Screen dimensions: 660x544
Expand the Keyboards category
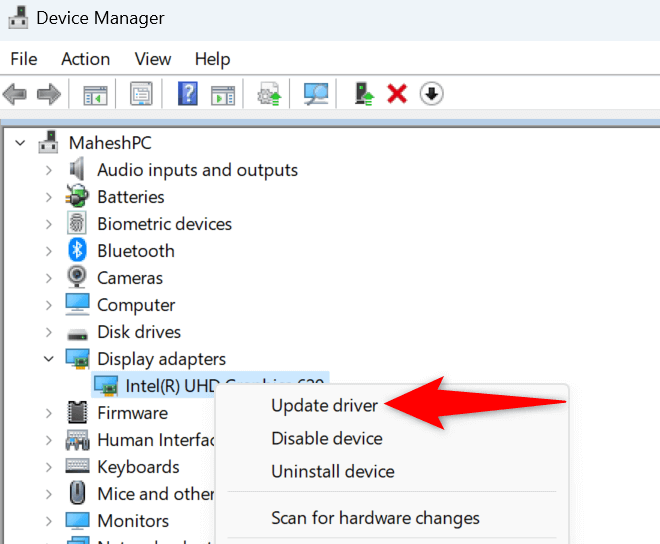tap(49, 467)
